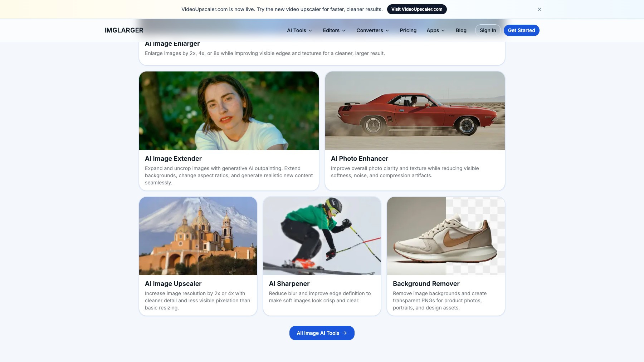Click the Background Remover description paragraph

click(x=440, y=301)
